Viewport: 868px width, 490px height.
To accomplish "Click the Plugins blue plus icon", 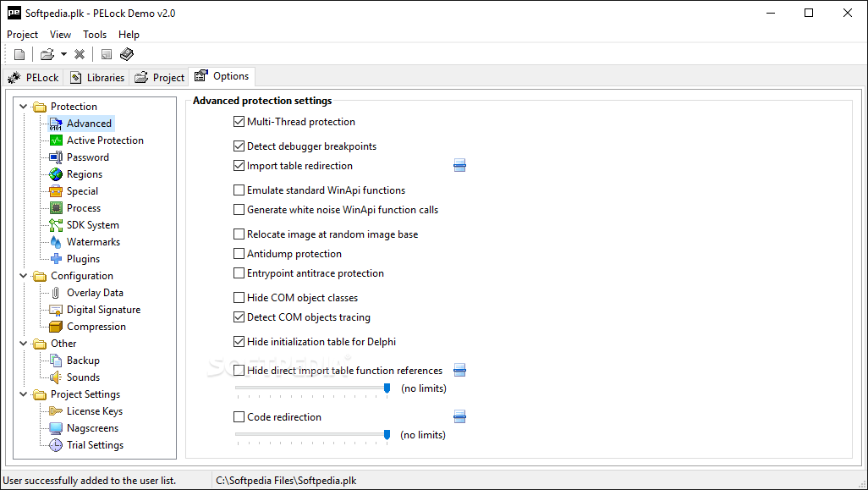I will pos(56,259).
